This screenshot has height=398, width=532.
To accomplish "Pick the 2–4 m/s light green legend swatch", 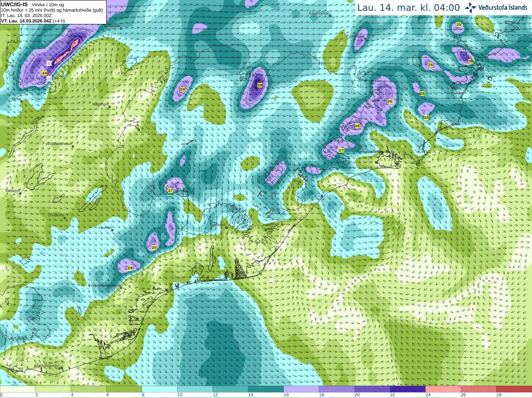I will pos(53,389).
